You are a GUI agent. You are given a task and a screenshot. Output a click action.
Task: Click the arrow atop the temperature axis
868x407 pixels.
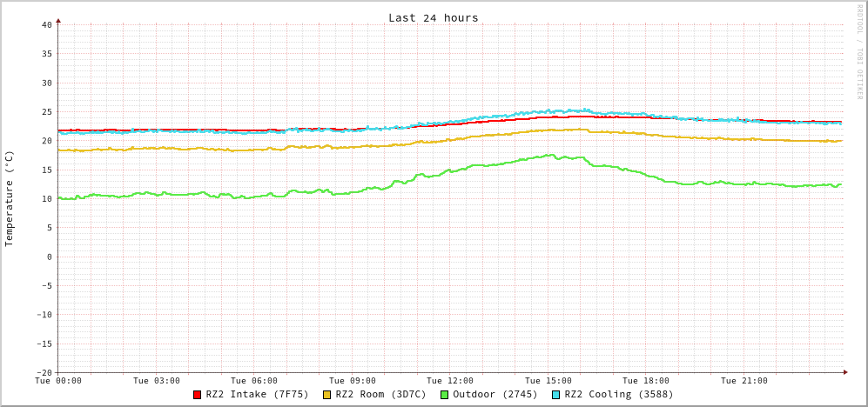point(58,20)
